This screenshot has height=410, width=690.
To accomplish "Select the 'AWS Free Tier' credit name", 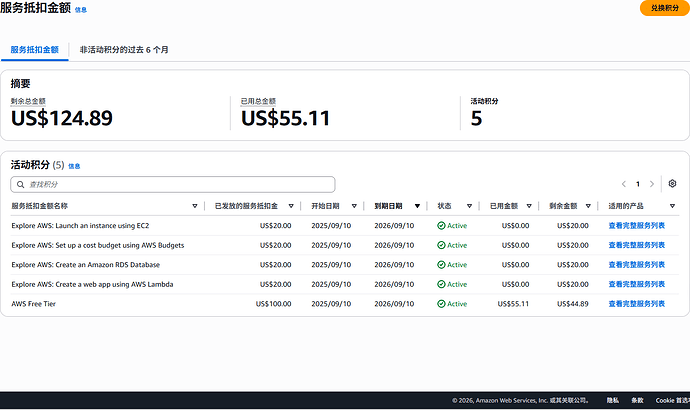I will click(33, 304).
